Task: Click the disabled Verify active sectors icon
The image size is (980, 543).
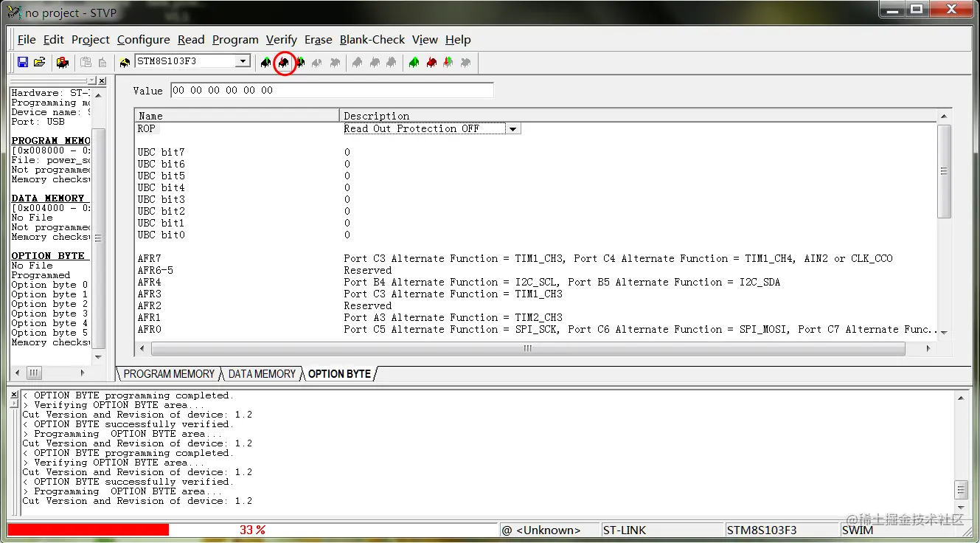Action: tap(392, 63)
